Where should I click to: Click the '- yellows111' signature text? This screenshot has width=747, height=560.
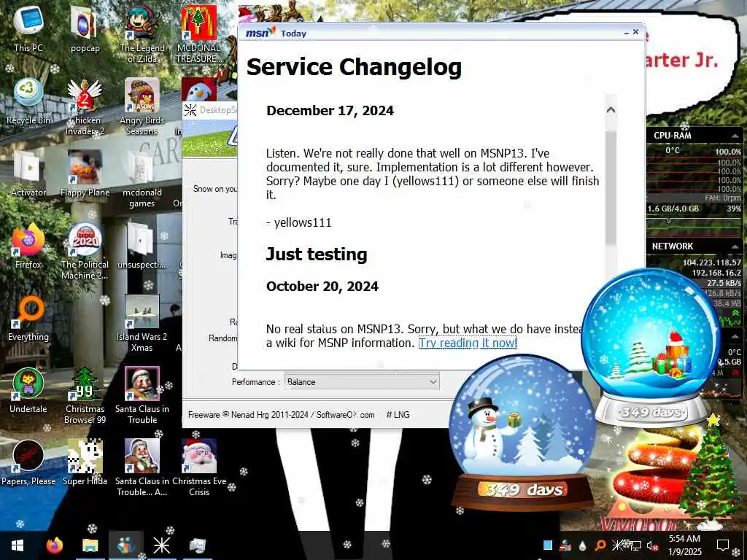(298, 222)
